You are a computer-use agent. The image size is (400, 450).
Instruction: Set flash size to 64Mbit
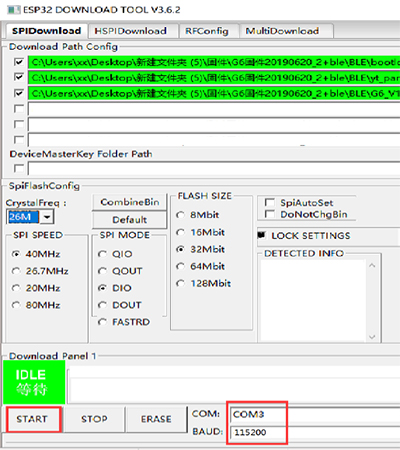(200, 266)
